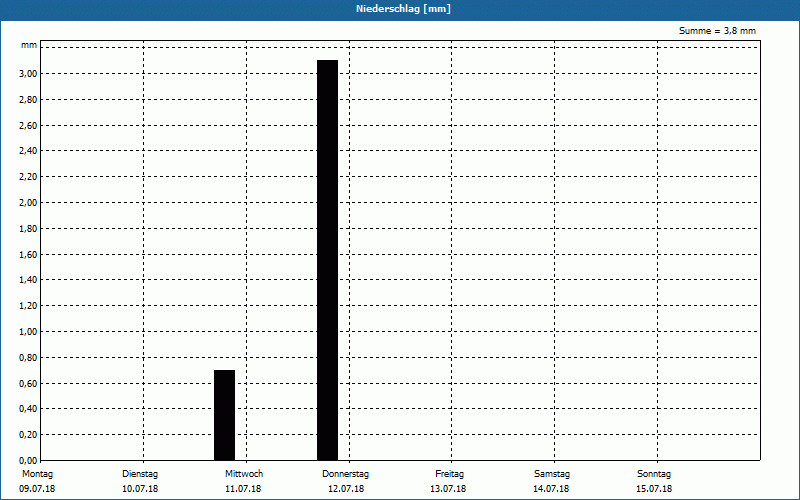This screenshot has width=800, height=500.
Task: Click the 0,20 y-axis value
Action: [x=28, y=435]
